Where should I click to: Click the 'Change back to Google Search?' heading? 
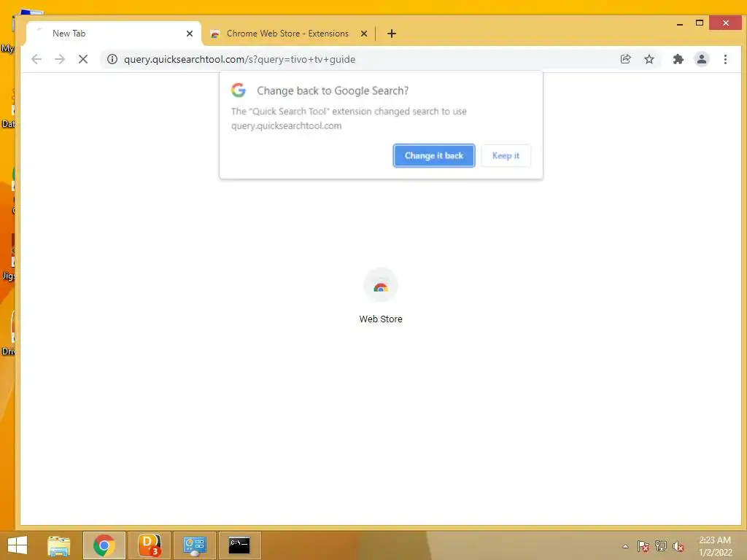(333, 90)
